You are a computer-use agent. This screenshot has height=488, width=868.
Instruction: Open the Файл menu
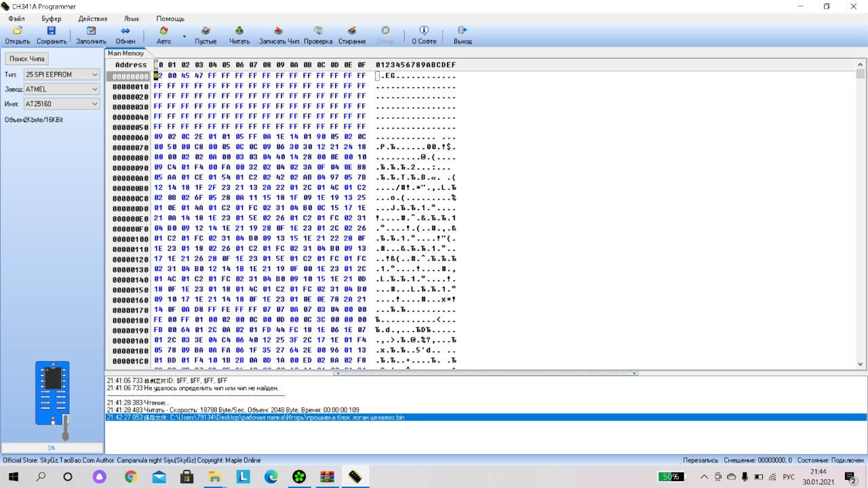[x=16, y=18]
